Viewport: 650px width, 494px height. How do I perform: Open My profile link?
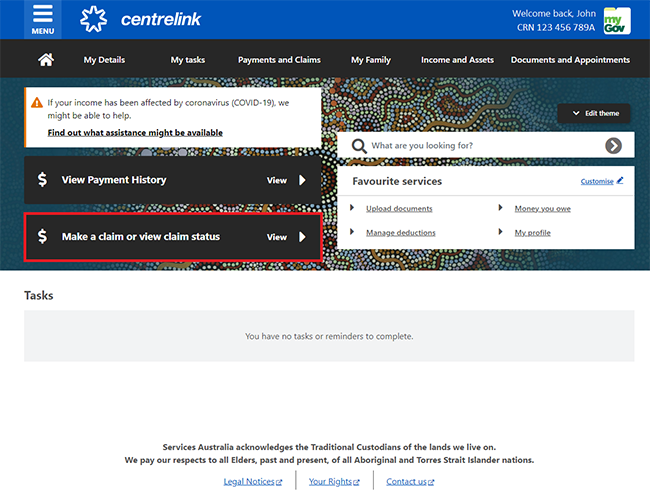pos(532,232)
